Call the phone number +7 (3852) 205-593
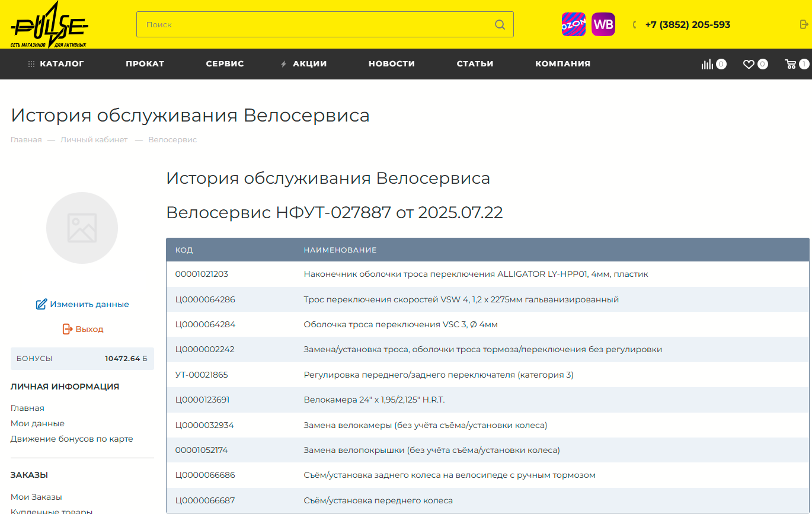The width and height of the screenshot is (812, 514). coord(687,25)
